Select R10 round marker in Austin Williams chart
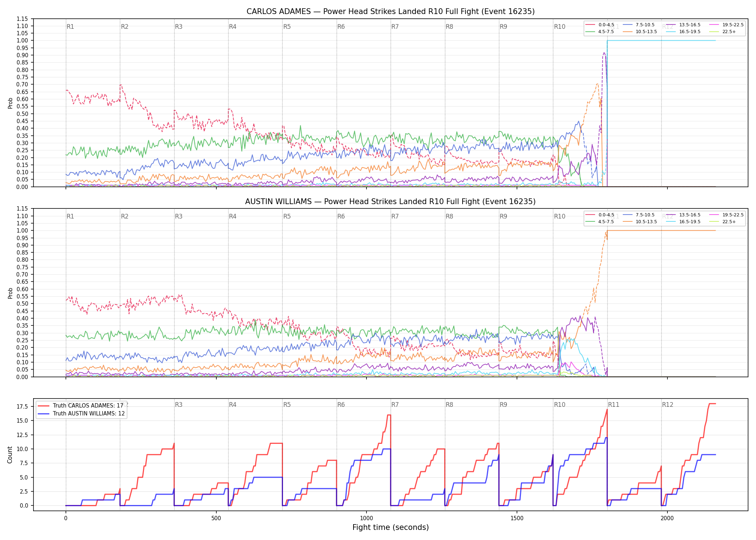This screenshot has width=756, height=540. pyautogui.click(x=559, y=216)
